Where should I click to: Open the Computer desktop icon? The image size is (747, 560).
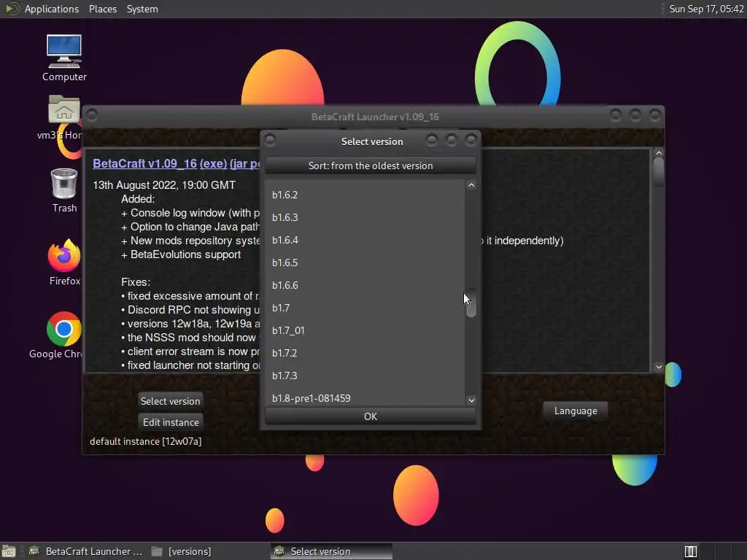point(64,57)
